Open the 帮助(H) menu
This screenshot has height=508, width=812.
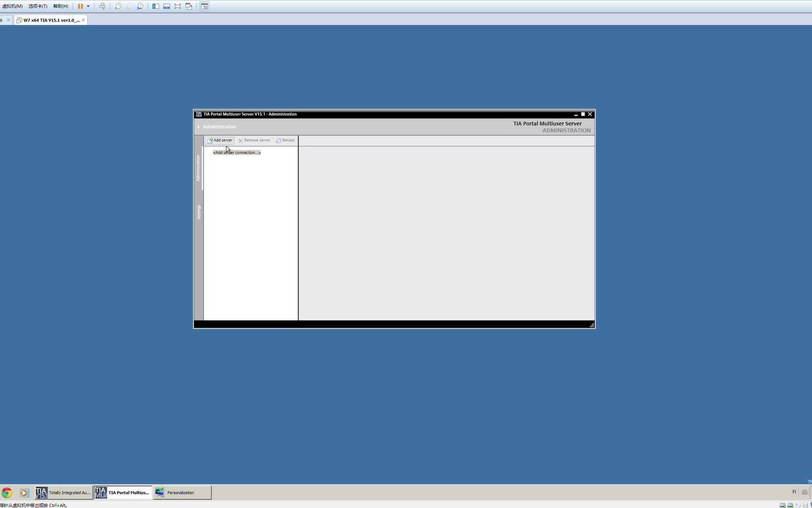pos(61,6)
